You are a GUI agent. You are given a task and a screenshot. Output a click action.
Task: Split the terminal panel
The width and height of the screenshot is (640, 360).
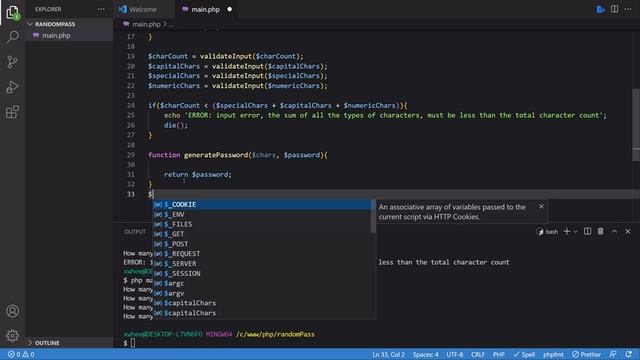tap(587, 231)
